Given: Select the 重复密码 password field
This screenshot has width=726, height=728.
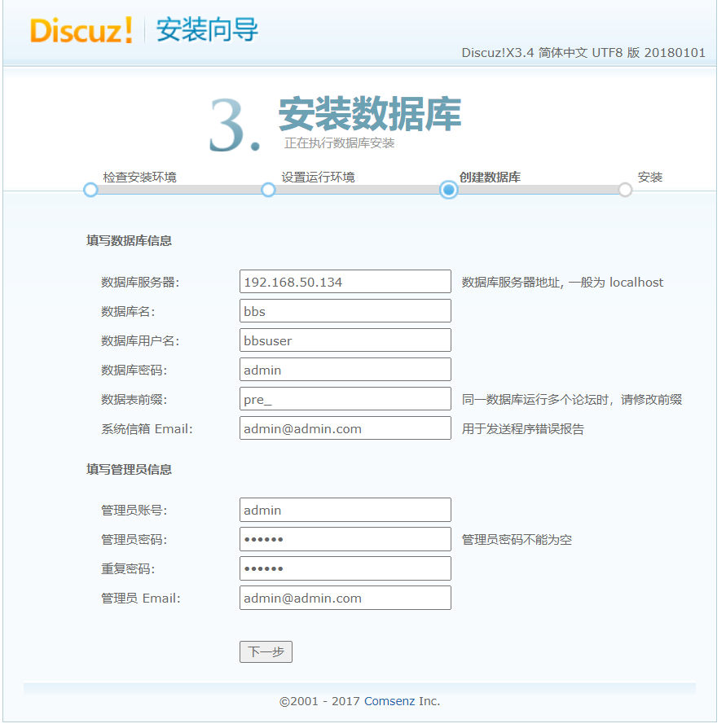Looking at the screenshot, I should point(345,568).
